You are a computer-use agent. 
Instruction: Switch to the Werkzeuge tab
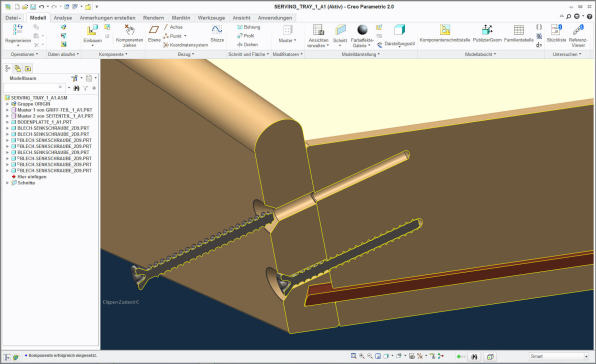211,18
